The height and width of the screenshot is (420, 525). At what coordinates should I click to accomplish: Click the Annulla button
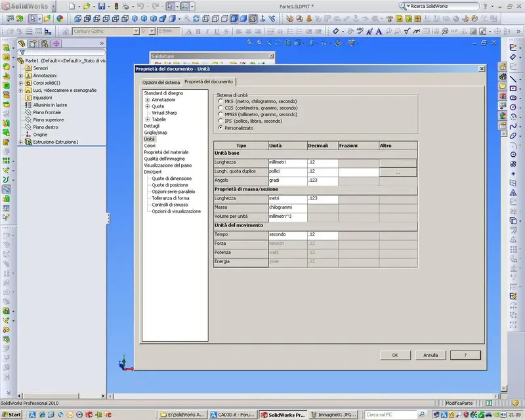click(430, 355)
